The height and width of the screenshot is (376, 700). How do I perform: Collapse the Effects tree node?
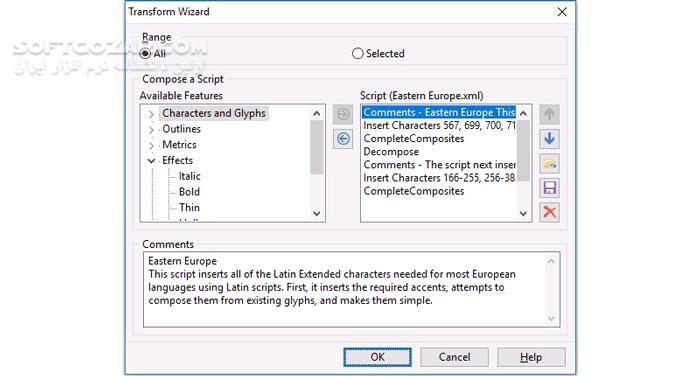[151, 161]
